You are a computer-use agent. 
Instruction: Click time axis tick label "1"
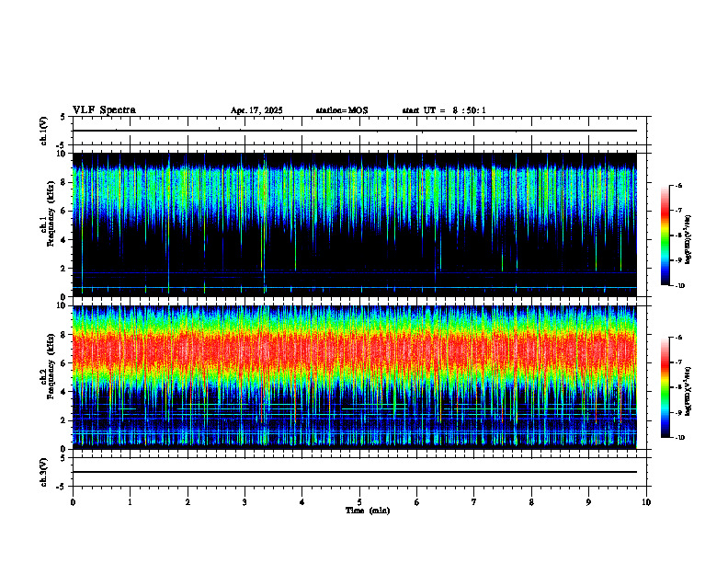coord(130,502)
